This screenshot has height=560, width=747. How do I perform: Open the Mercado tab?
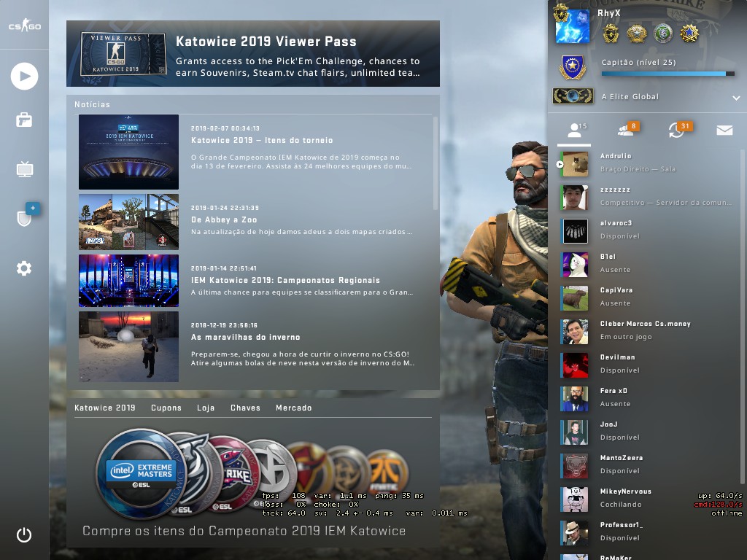[x=293, y=408]
